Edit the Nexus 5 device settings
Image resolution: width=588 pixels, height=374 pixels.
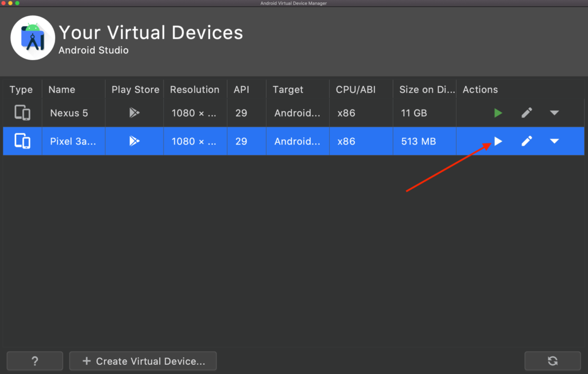527,112
